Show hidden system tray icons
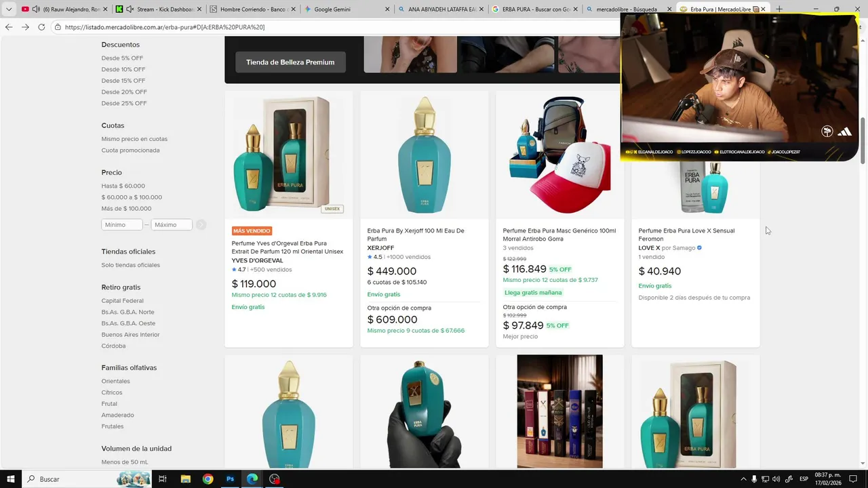Viewport: 868px width, 488px height. 743,479
